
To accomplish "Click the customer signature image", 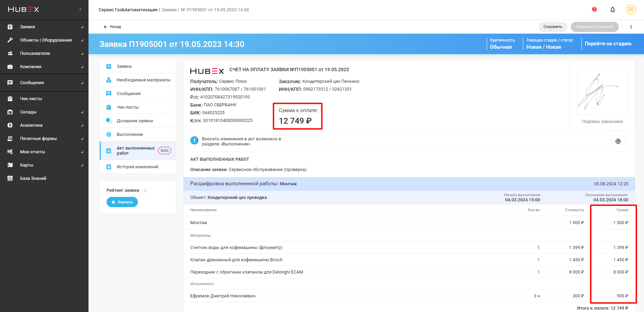I will pyautogui.click(x=602, y=91).
